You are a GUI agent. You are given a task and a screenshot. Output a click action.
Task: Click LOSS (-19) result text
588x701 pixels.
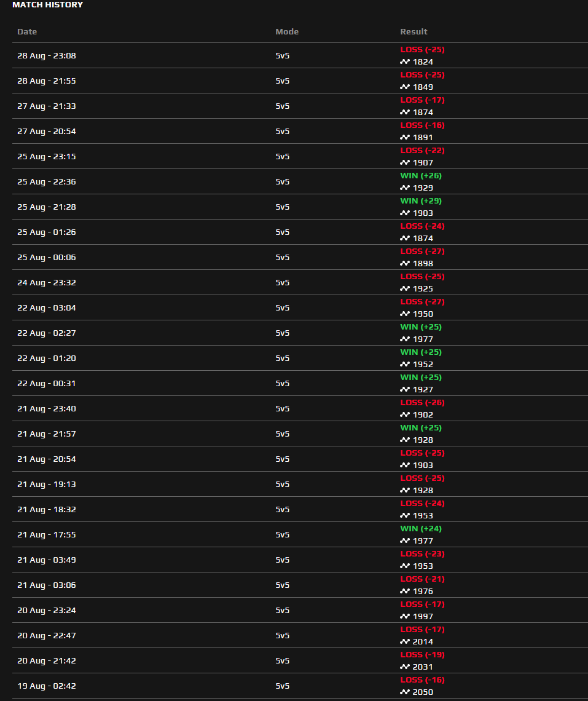(x=422, y=654)
